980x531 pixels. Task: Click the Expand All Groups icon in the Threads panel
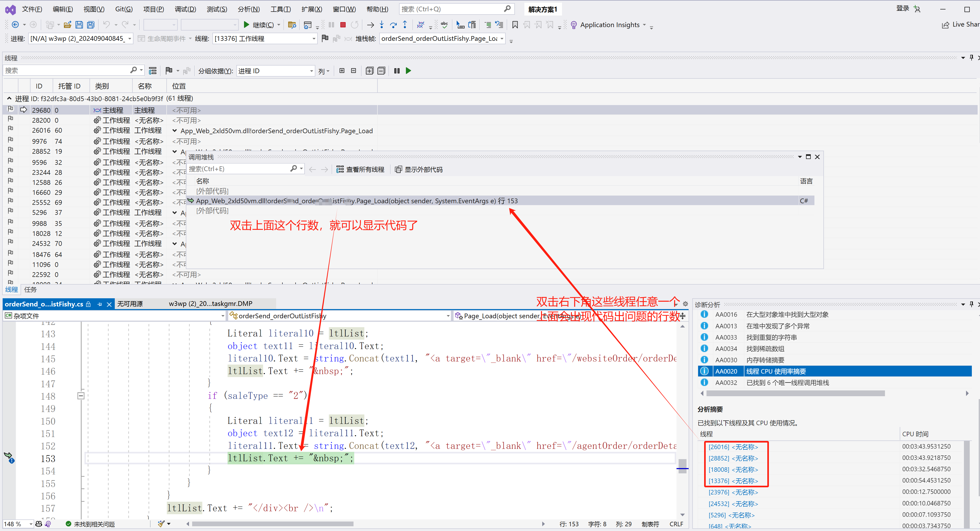click(369, 71)
